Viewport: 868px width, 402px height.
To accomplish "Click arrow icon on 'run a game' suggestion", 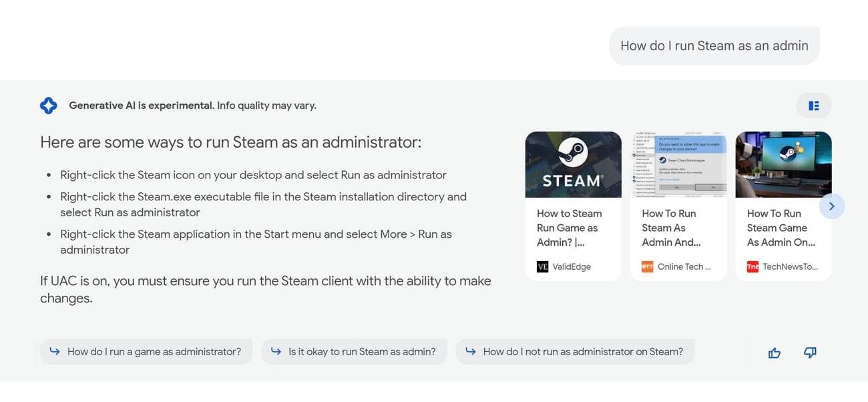I will 55,351.
